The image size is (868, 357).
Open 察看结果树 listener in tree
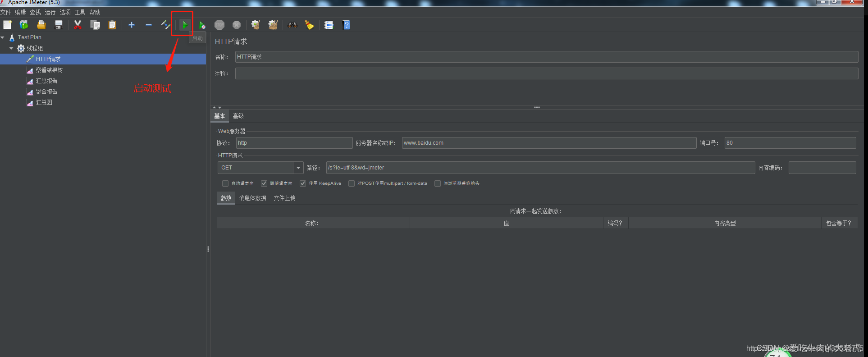tap(49, 70)
